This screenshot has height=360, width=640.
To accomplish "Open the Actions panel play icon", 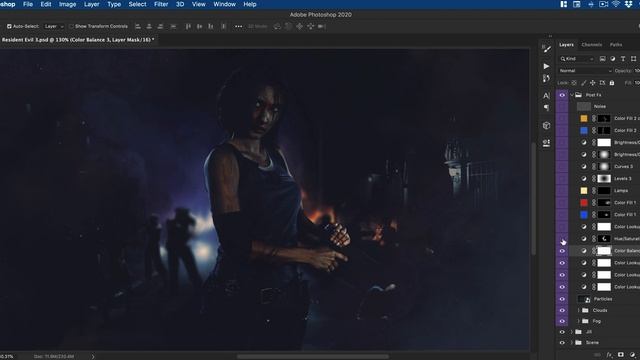I will pos(547,66).
